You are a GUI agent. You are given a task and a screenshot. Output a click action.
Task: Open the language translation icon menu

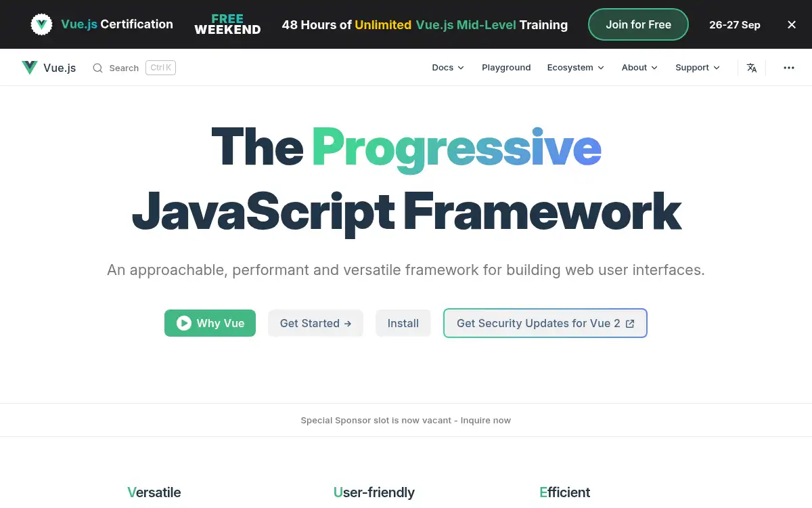[752, 68]
